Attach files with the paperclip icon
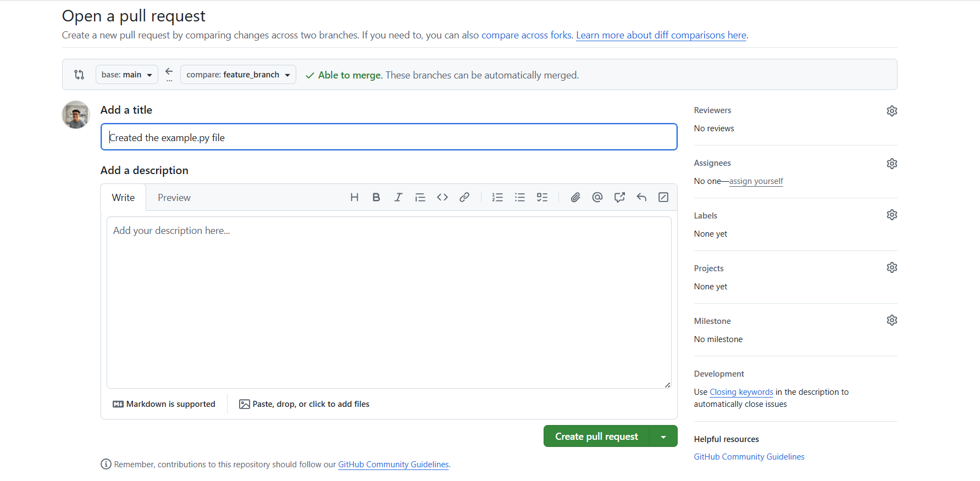This screenshot has height=481, width=980. click(575, 198)
